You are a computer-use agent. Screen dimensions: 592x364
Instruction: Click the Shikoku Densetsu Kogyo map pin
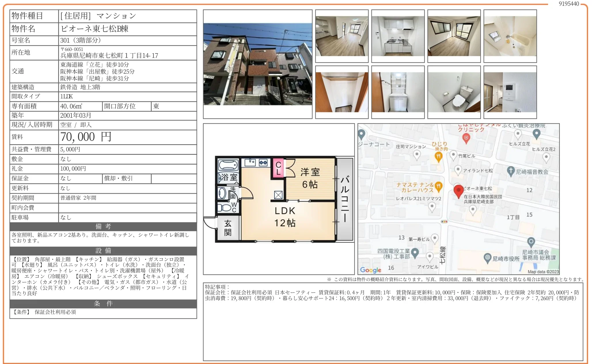(415, 253)
